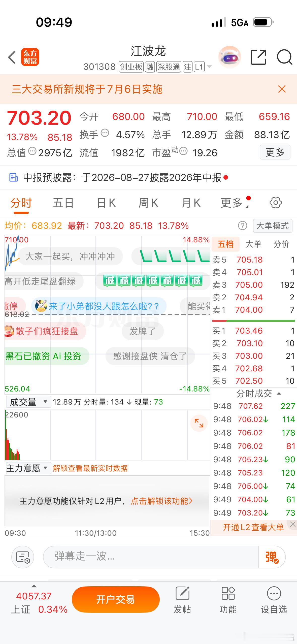Viewport: 297px width, 644px height.
Task: Open the 东方财富 logo icon
Action: tap(30, 57)
